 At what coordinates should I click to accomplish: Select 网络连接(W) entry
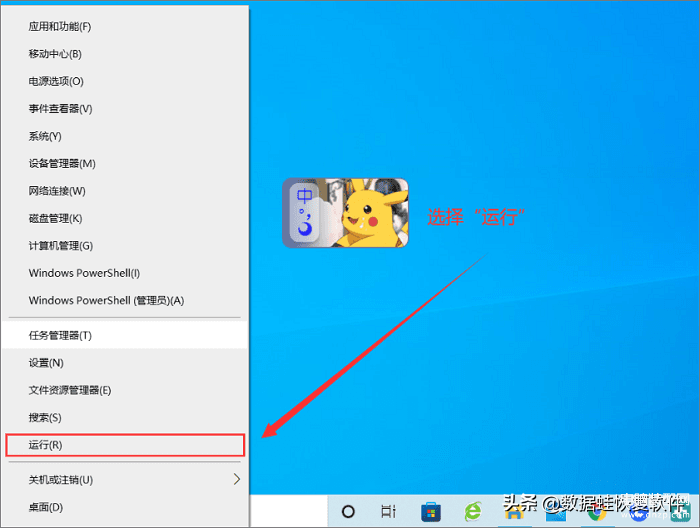[x=125, y=191]
